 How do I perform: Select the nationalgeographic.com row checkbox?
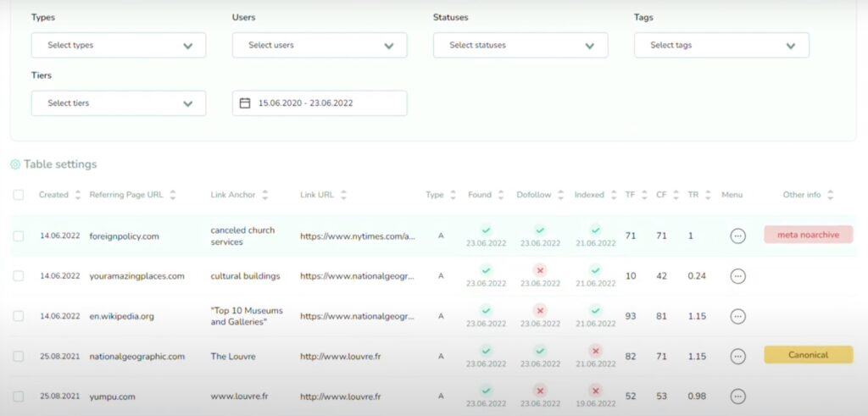point(19,357)
